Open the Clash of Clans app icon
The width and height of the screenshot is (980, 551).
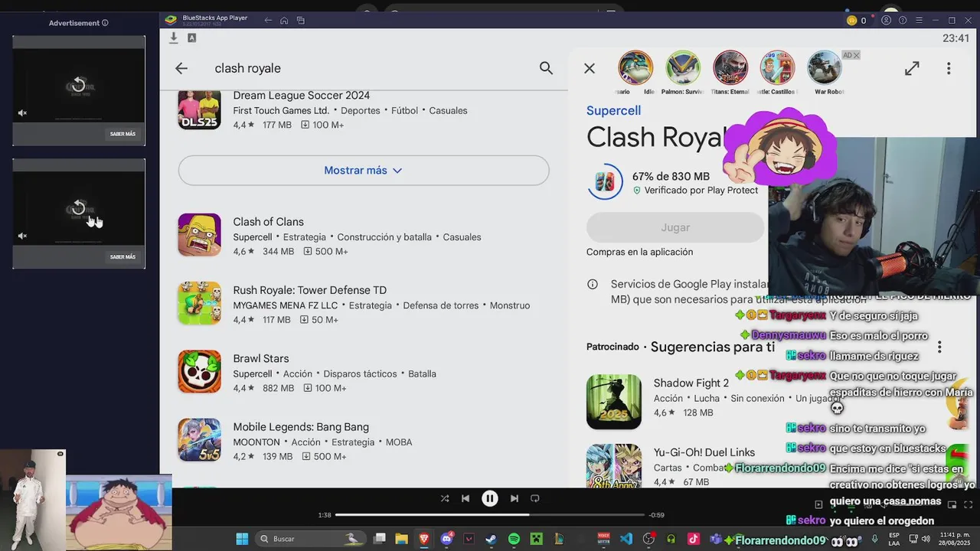200,234
